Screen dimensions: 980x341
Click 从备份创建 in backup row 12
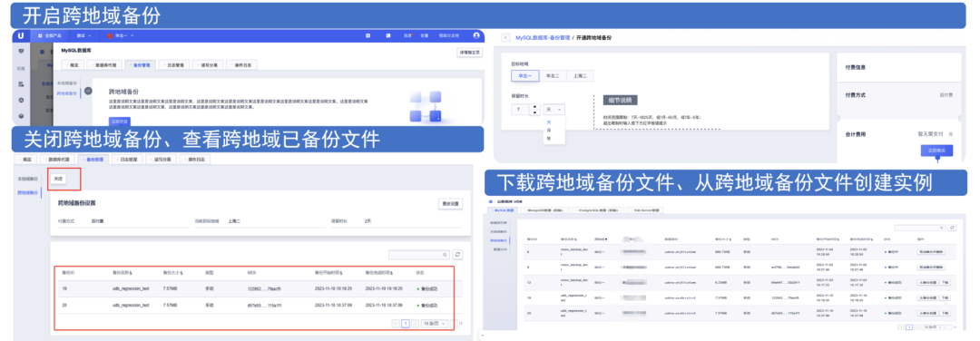pyautogui.click(x=927, y=282)
